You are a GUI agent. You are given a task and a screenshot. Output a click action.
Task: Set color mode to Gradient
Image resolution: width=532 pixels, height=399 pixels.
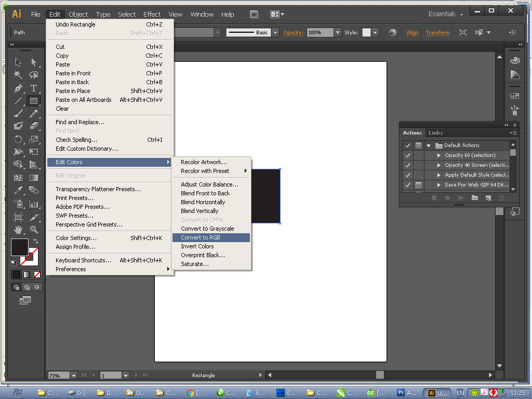[26, 274]
